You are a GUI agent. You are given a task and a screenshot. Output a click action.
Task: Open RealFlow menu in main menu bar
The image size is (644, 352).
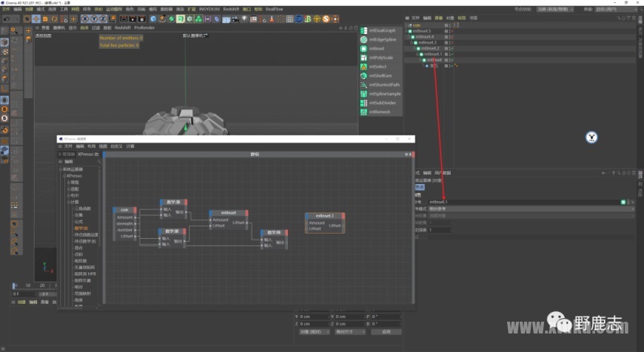[275, 9]
